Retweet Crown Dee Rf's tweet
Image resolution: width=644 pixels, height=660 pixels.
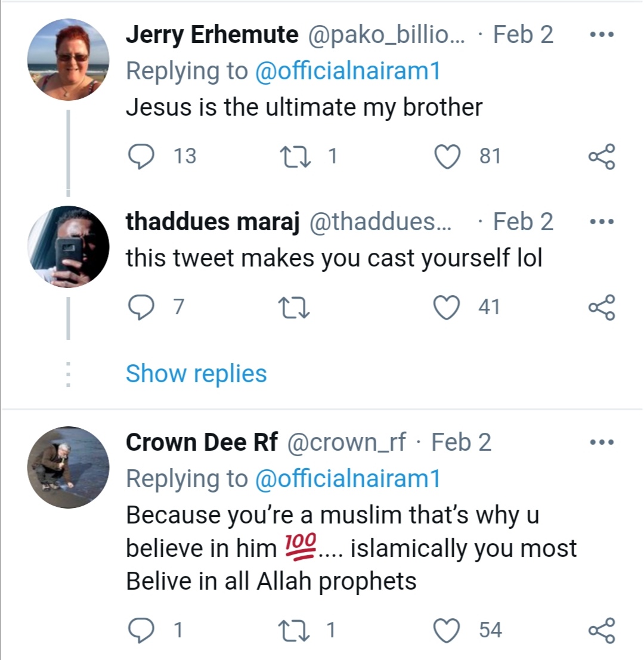pos(293,630)
